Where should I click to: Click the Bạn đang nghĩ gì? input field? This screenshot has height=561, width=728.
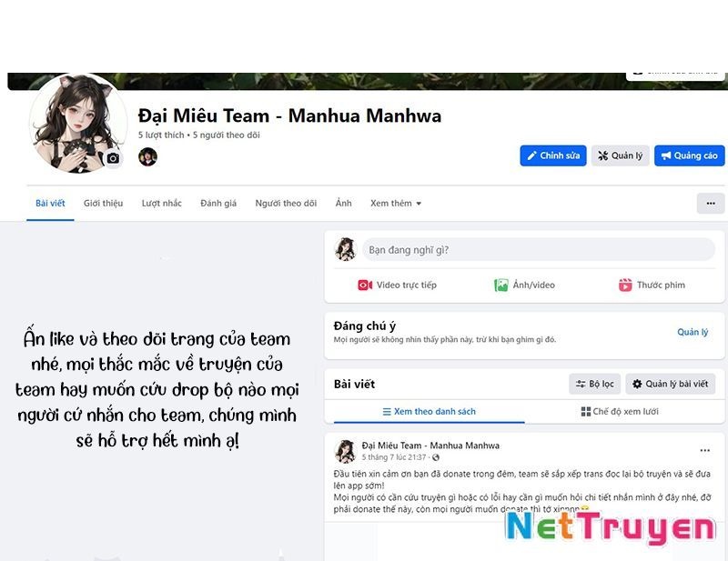point(539,250)
